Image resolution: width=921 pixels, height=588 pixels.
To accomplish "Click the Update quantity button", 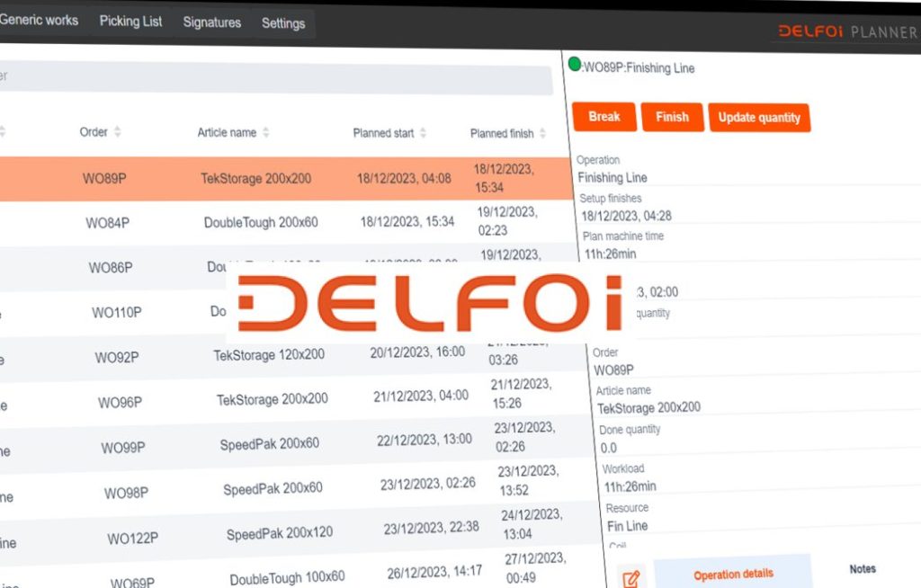I will tap(759, 118).
